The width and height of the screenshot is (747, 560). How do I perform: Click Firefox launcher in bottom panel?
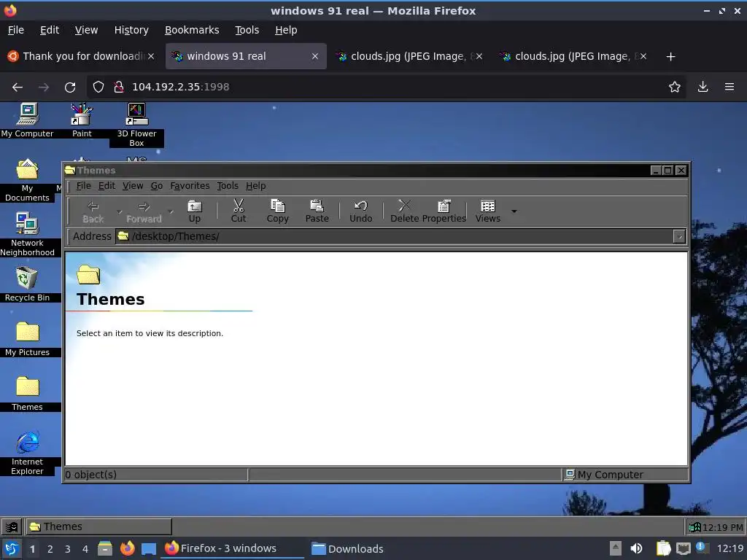[x=127, y=548]
